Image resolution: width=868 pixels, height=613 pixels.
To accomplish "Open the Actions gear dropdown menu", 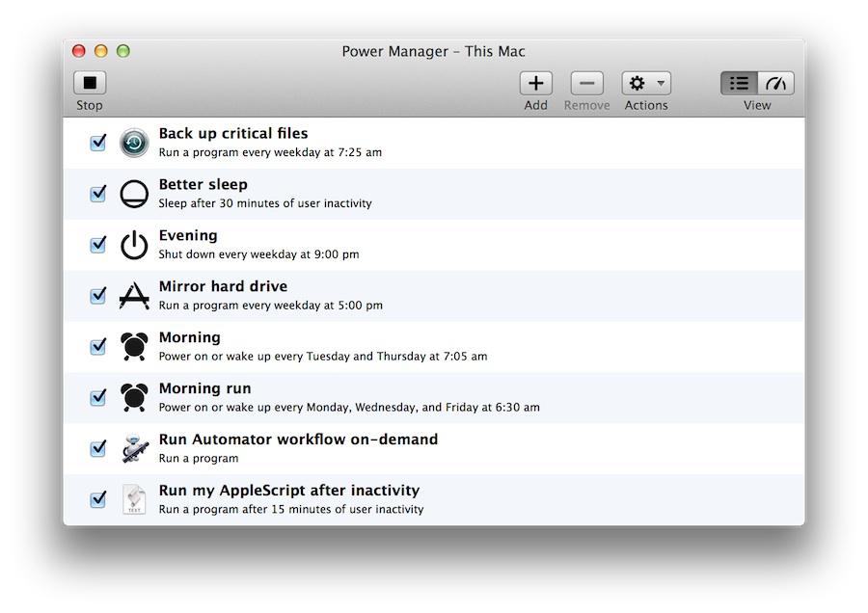I will tap(646, 84).
